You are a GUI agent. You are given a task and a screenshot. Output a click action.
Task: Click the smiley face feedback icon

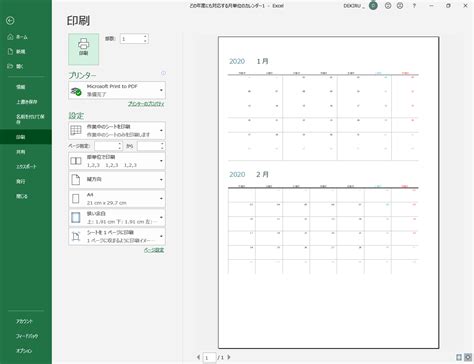pyautogui.click(x=388, y=6)
